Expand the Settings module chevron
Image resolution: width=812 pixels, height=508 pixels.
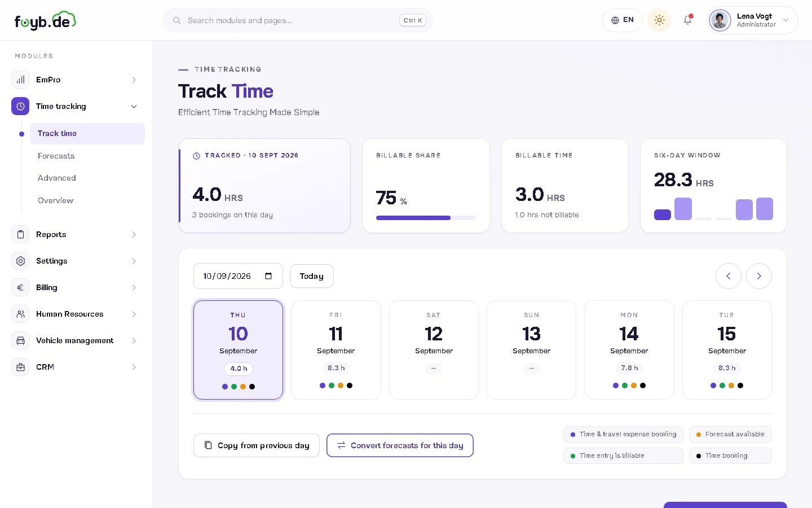click(134, 261)
